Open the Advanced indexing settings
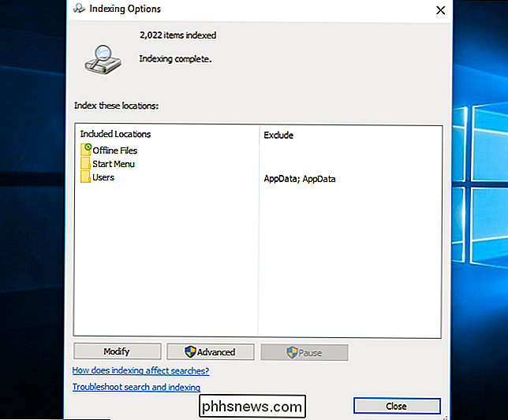Image resolution: width=508 pixels, height=420 pixels. tap(211, 351)
